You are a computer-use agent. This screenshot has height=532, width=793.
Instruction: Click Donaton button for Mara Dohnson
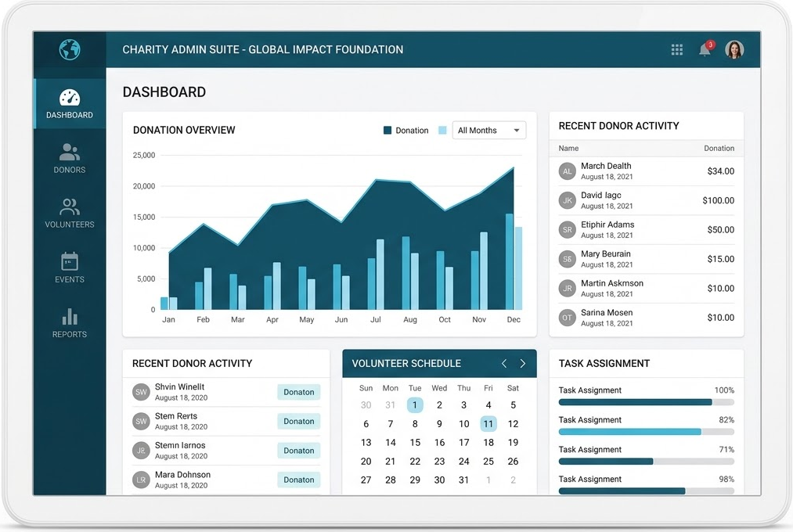(299, 480)
